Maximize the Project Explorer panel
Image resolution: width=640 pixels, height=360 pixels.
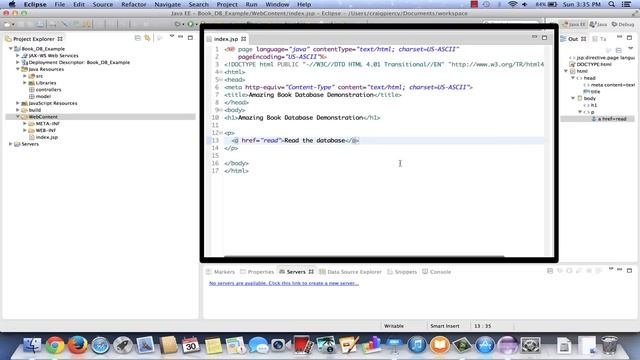pyautogui.click(x=190, y=38)
